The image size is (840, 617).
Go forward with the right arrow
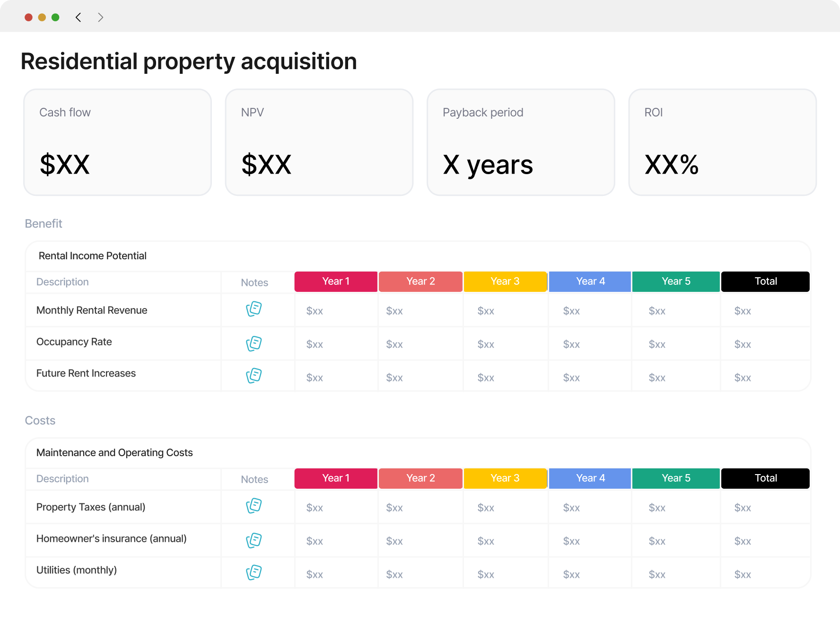[100, 18]
